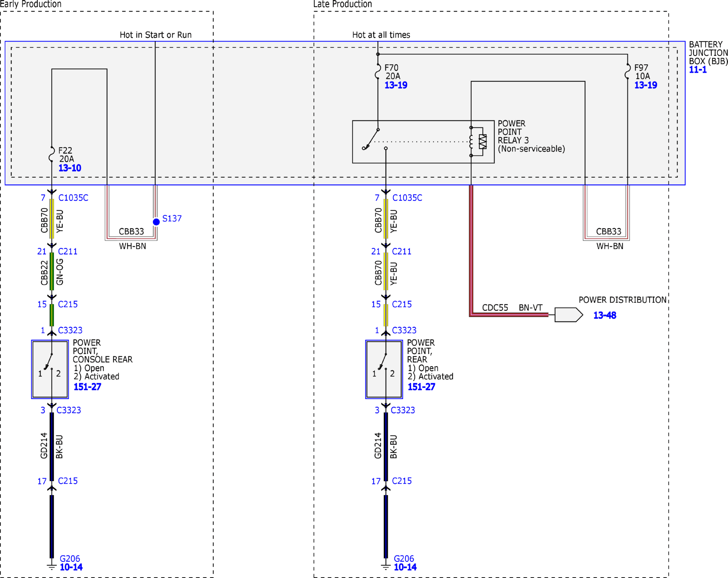Open the 13-48 Power Distribution reference
This screenshot has width=728, height=578.
click(605, 315)
